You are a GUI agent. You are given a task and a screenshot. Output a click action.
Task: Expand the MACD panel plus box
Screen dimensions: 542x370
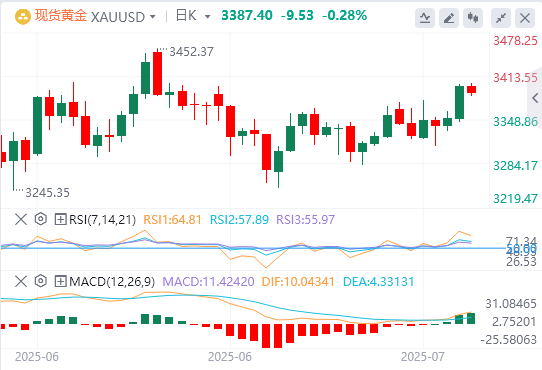60,281
